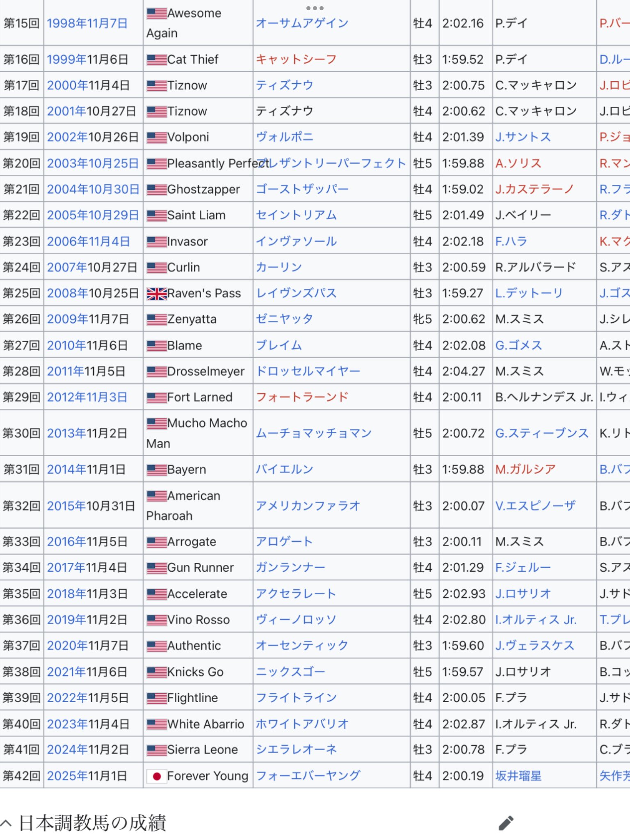The height and width of the screenshot is (840, 630).
Task: Select the US flag beside Drosselmeyer
Action: point(157,372)
